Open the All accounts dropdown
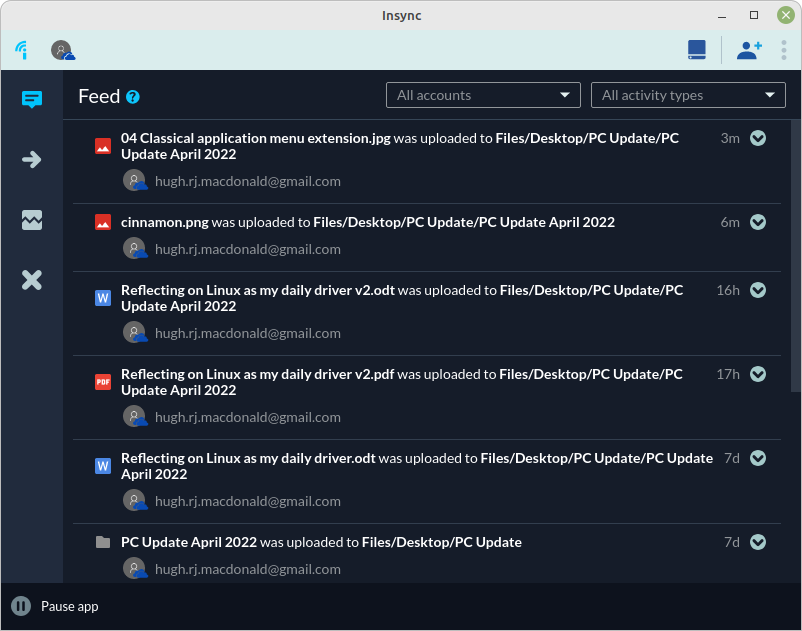Screen dimensions: 802x631 click(483, 95)
